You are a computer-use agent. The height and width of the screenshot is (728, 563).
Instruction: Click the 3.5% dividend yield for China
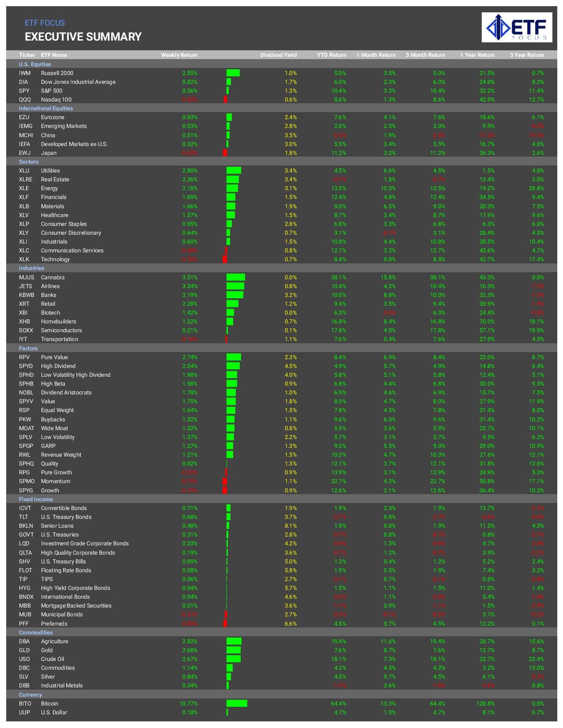coord(291,135)
